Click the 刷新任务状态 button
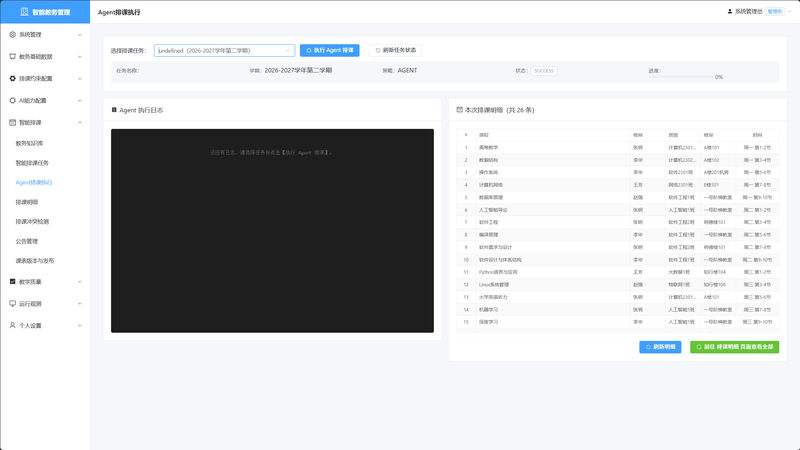800x450 pixels. tap(395, 51)
